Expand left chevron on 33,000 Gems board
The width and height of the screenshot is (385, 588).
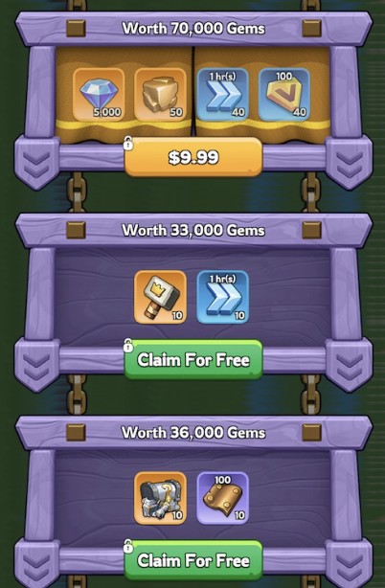point(36,367)
